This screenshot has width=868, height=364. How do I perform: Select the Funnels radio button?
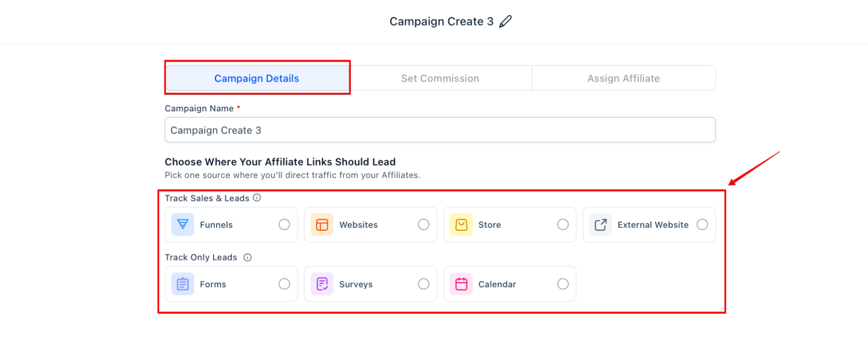point(284,224)
